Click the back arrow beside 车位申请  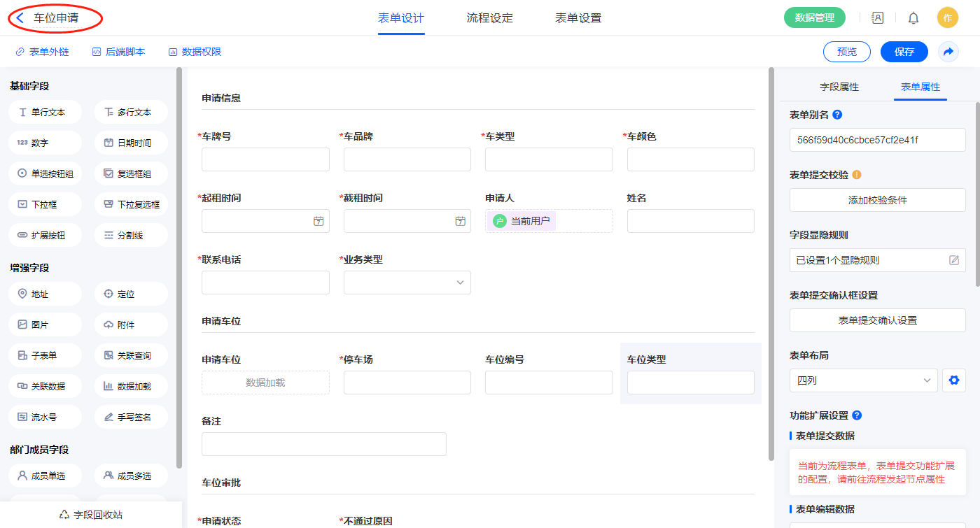coord(20,18)
